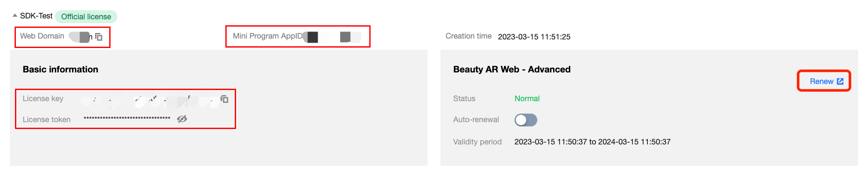Collapse the SDK-Test license section

click(x=15, y=16)
